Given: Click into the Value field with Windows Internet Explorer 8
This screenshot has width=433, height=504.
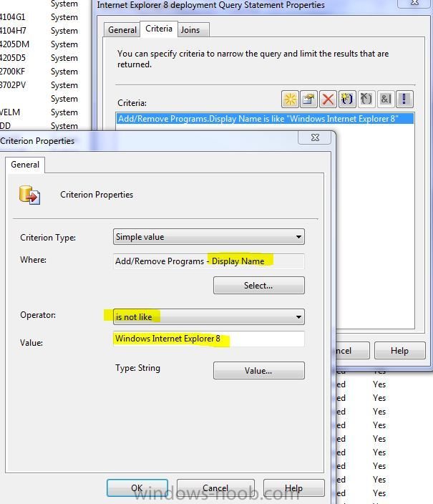Looking at the screenshot, I should [x=208, y=339].
